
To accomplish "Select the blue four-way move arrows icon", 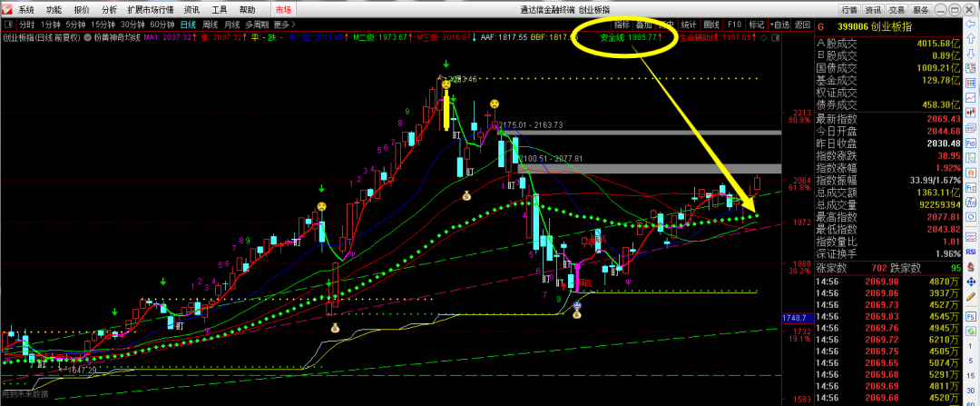I will [x=971, y=282].
